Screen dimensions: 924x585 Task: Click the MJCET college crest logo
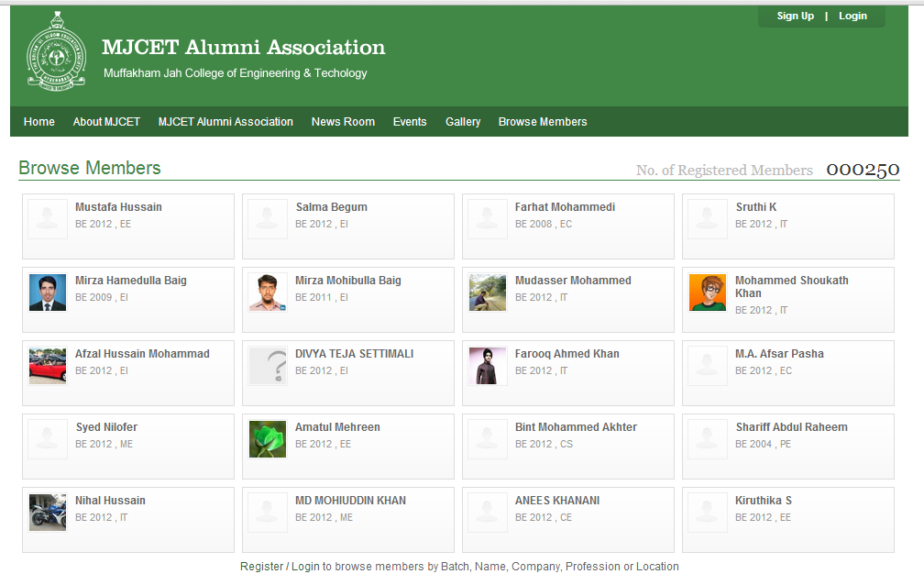(x=57, y=51)
